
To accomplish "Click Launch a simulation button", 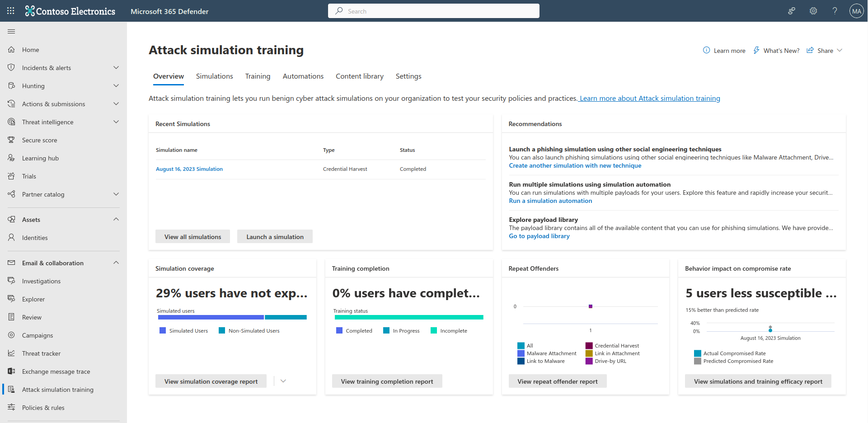I will 275,237.
